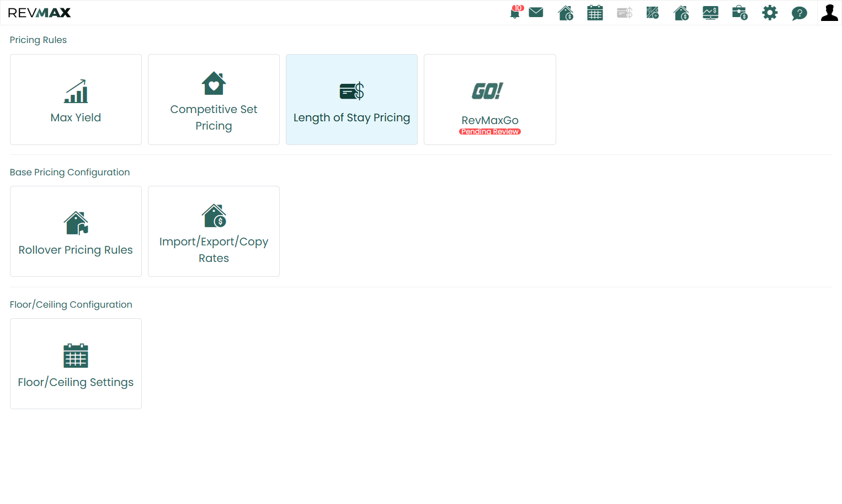Open the RevMaxGo card

click(x=490, y=99)
